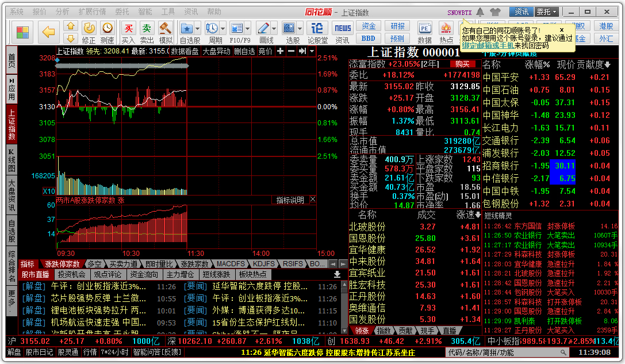625x364 pixels.
Task: Click the 周期 period clock icon
Action: click(212, 28)
